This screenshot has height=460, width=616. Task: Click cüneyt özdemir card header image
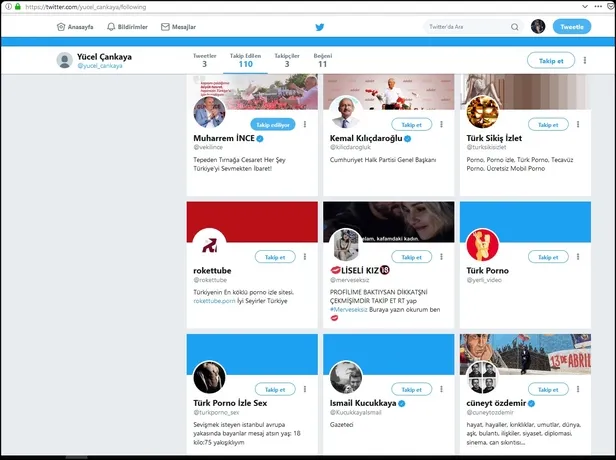pyautogui.click(x=525, y=354)
